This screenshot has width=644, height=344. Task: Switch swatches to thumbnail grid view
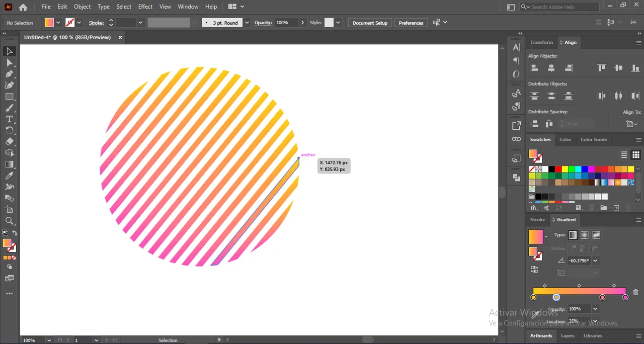[636, 155]
